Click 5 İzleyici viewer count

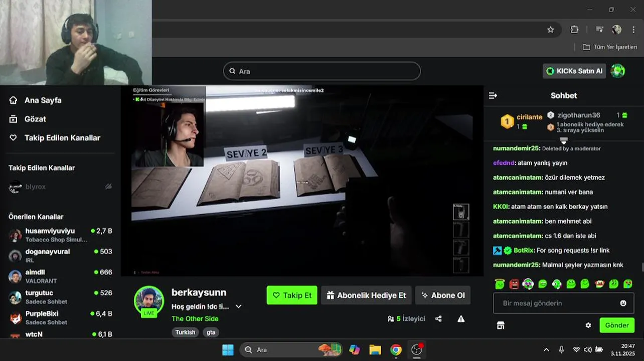point(406,318)
